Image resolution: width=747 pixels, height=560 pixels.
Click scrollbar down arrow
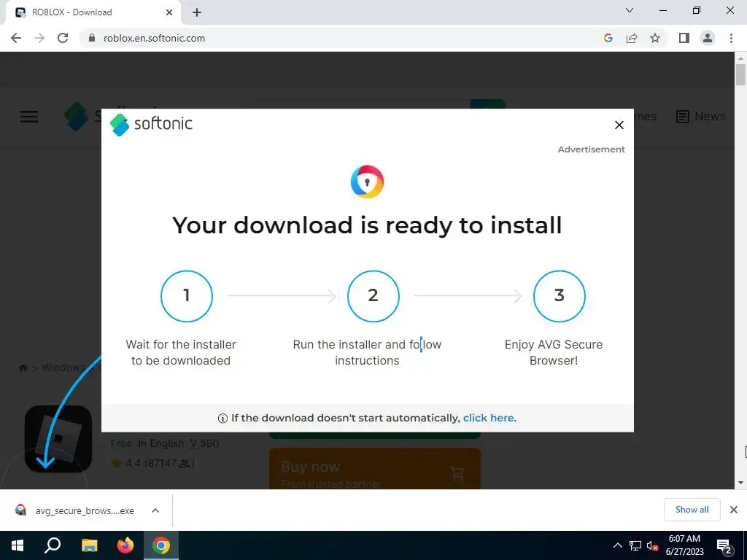[740, 483]
